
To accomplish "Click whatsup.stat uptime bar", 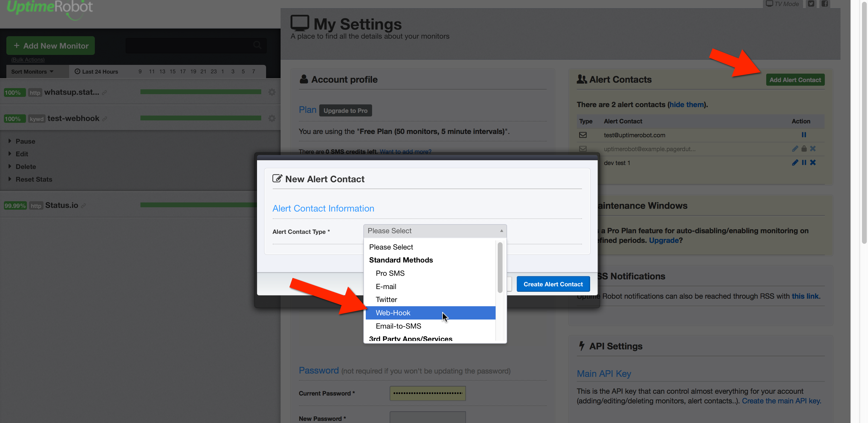I will click(201, 92).
